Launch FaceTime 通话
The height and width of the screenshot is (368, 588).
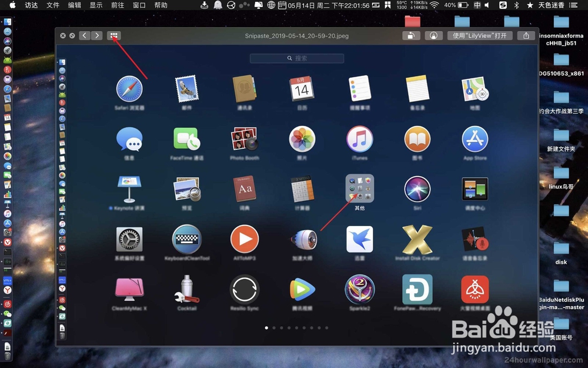(187, 140)
